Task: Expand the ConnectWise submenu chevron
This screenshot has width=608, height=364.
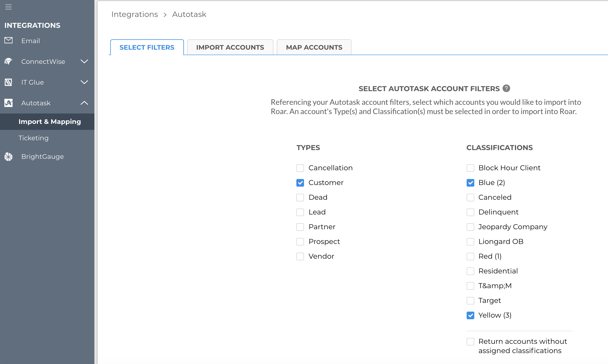Action: pos(84,61)
